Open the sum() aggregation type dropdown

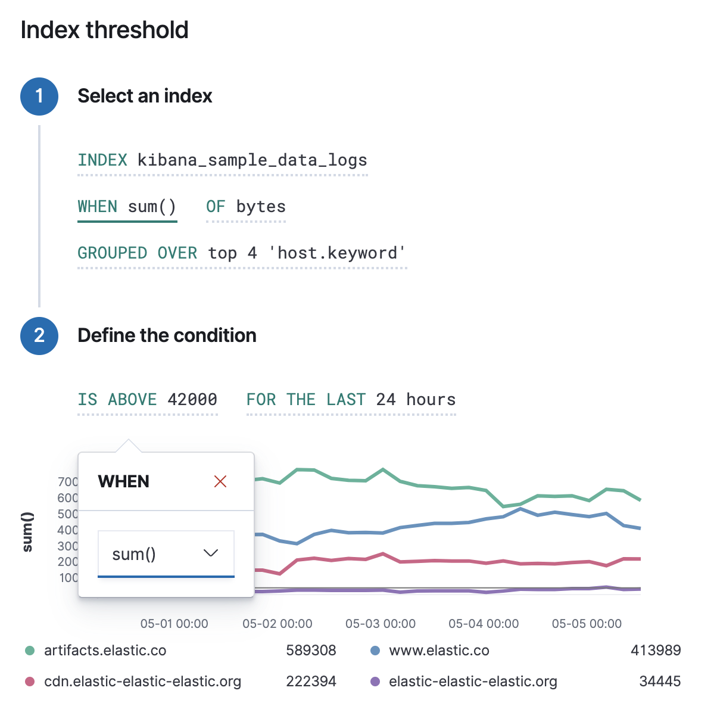166,553
